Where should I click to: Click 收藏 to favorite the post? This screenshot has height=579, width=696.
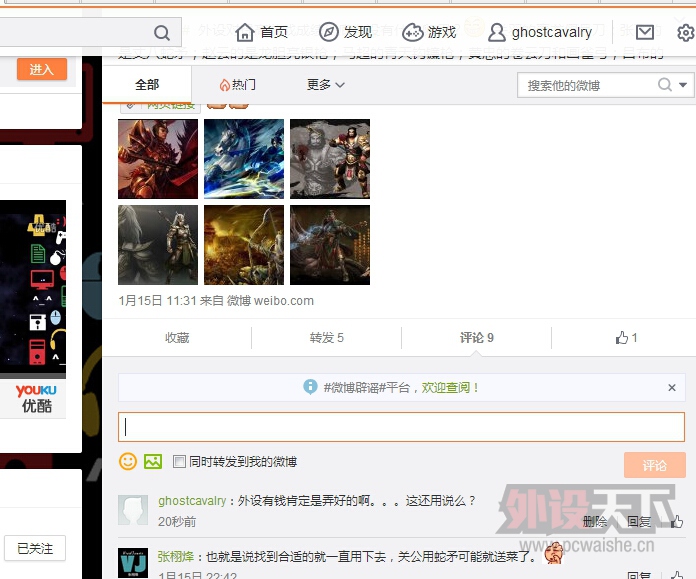[x=177, y=338]
